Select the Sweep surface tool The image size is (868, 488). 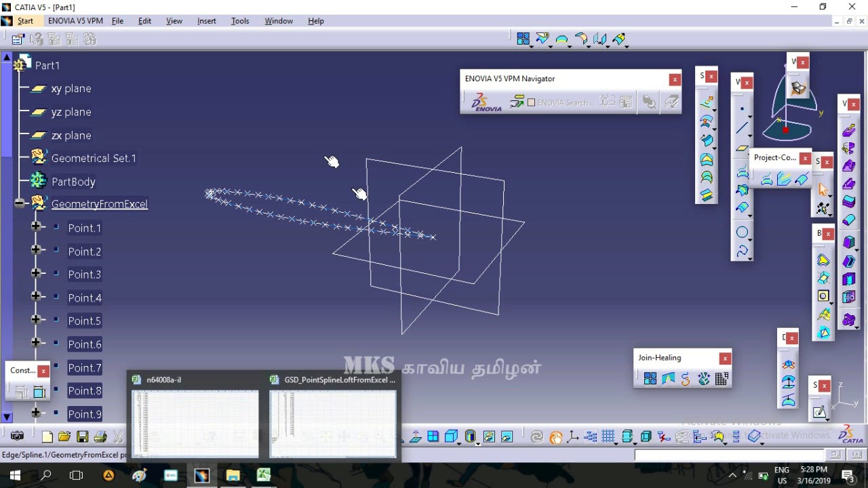pos(707,141)
